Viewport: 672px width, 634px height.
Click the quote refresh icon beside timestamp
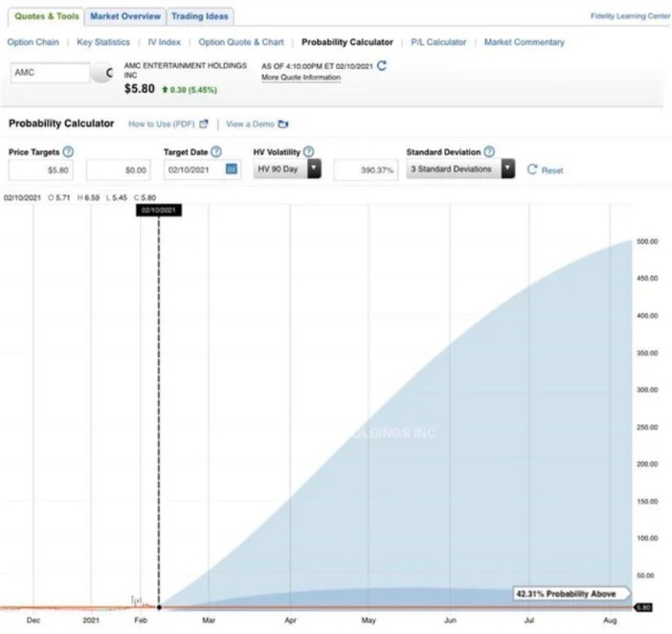click(382, 65)
